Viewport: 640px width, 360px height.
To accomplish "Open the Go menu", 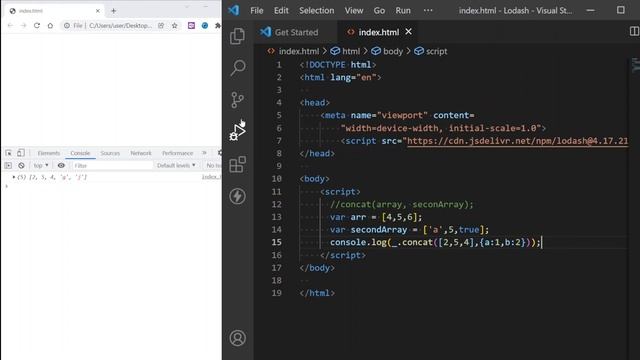I will coord(379,10).
